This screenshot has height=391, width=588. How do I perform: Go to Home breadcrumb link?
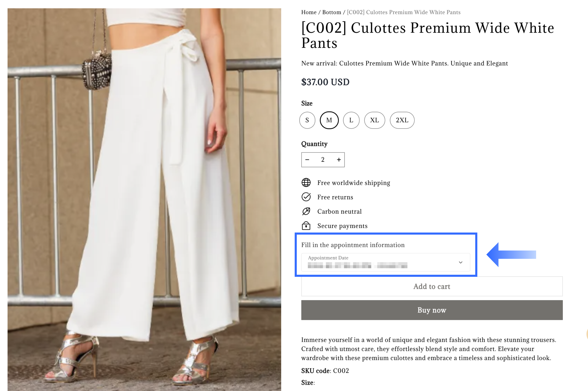point(309,12)
